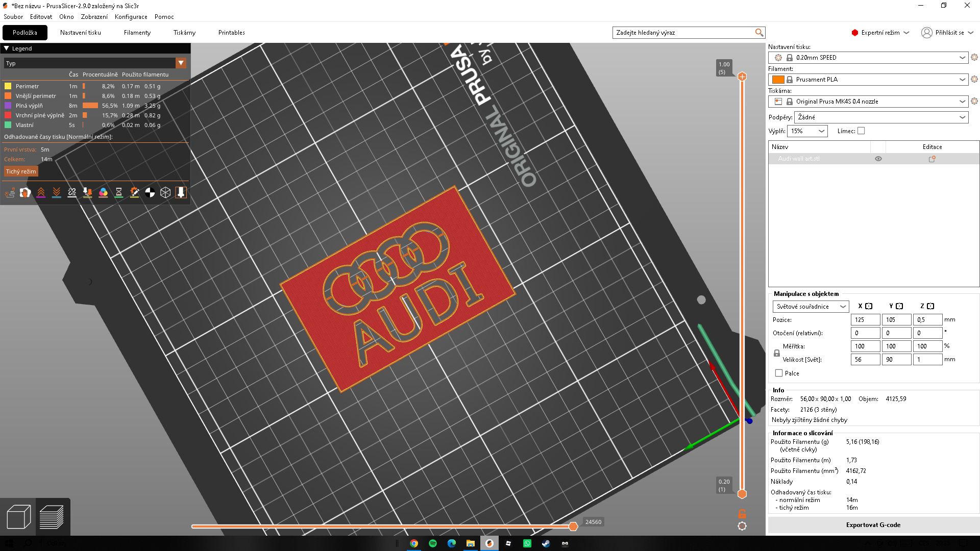This screenshot has height=551, width=980.
Task: Open the Expertní režim mode selector
Action: pyautogui.click(x=880, y=33)
